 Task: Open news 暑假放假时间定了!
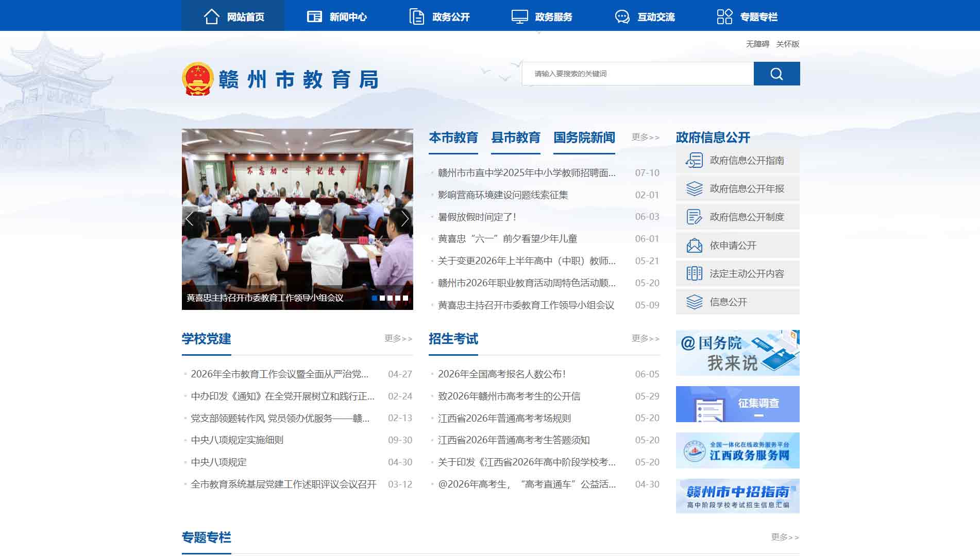477,217
